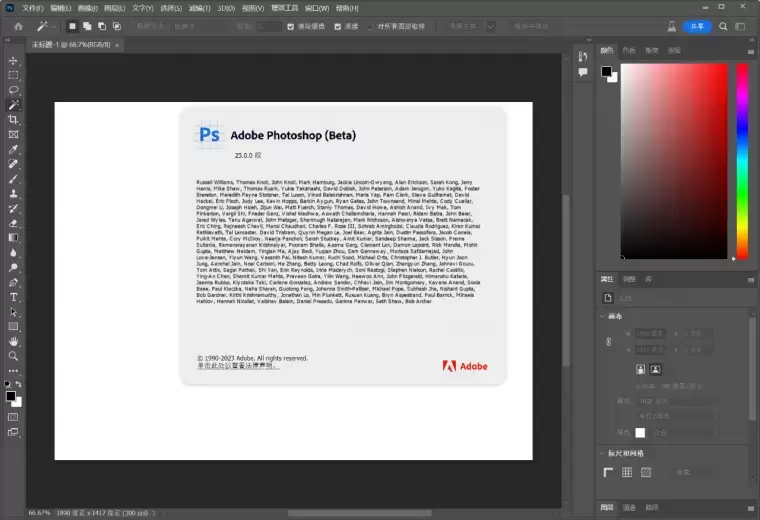Click the legal notice link in About dialog
Image resolution: width=760 pixels, height=520 pixels.
point(238,365)
